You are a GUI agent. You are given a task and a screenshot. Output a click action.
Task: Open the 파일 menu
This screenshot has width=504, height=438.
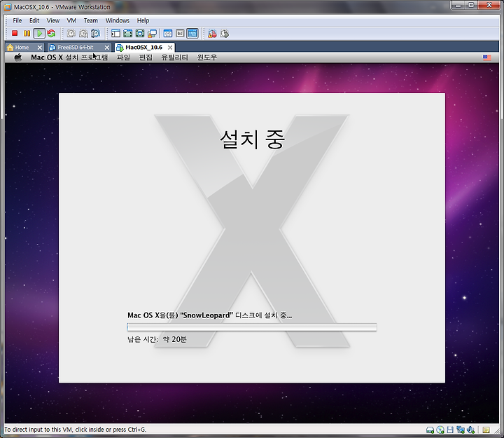pos(123,57)
